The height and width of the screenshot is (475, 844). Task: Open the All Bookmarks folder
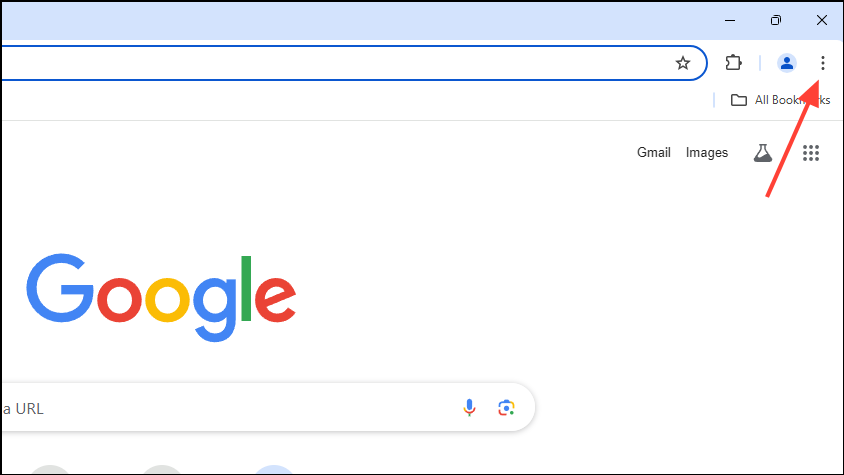point(780,99)
